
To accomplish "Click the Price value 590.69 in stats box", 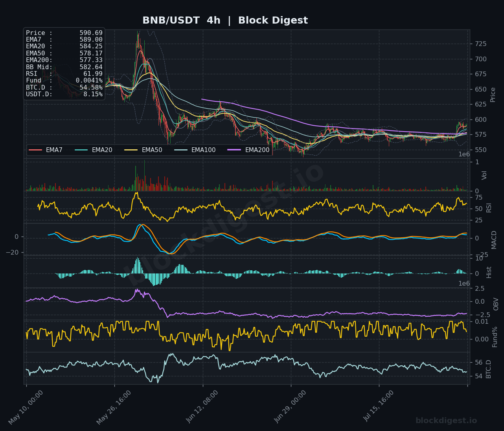I will (91, 33).
